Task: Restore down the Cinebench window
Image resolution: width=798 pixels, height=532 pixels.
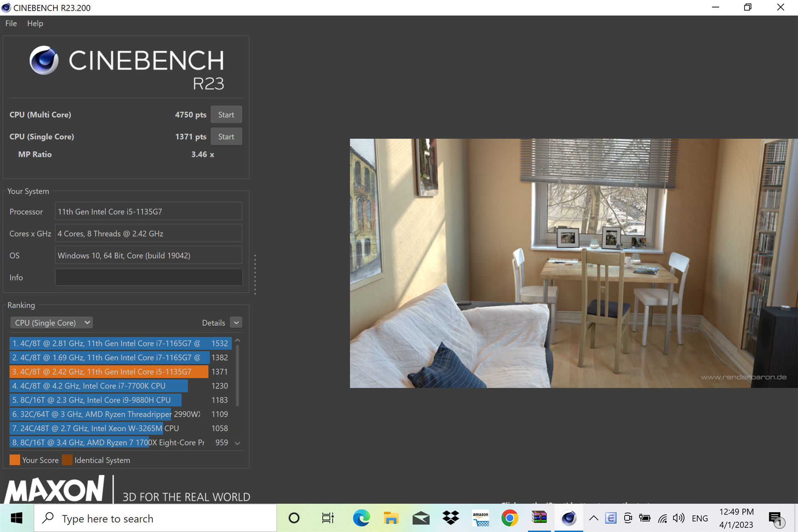Action: point(748,7)
